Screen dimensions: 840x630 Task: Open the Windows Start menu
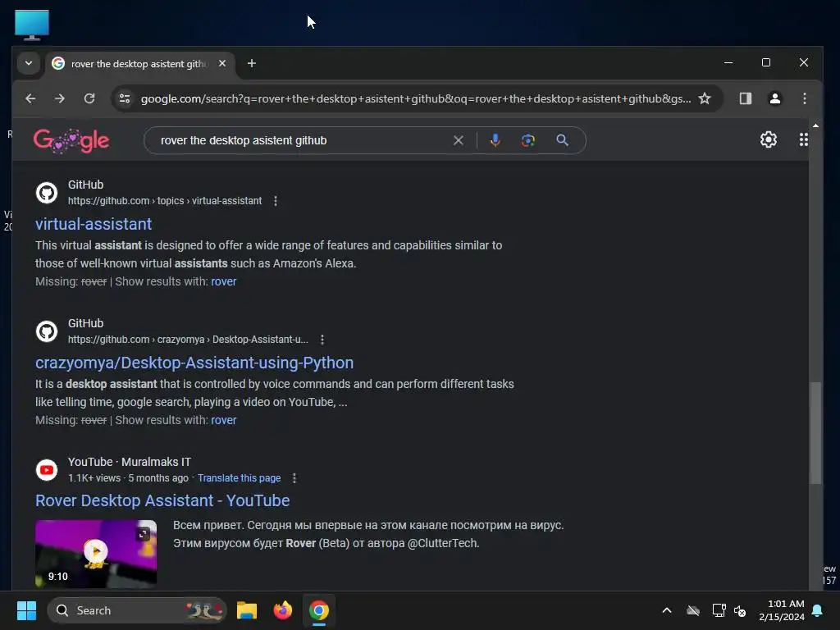coord(26,610)
